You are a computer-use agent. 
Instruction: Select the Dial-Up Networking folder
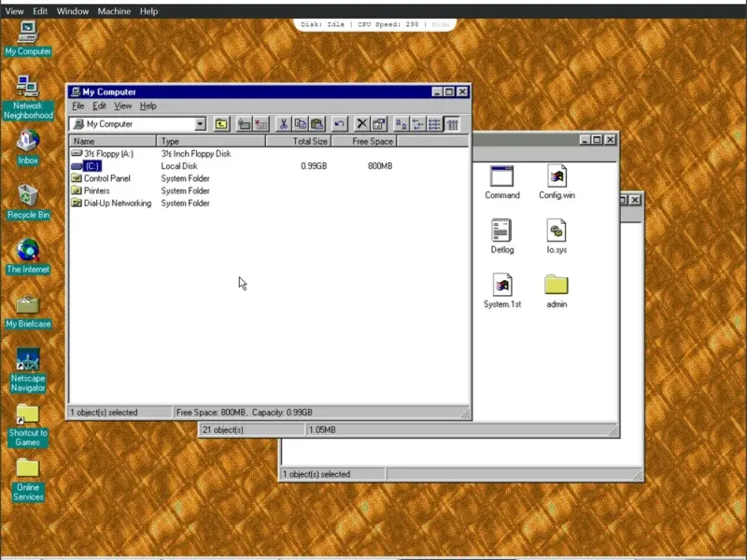click(111, 203)
